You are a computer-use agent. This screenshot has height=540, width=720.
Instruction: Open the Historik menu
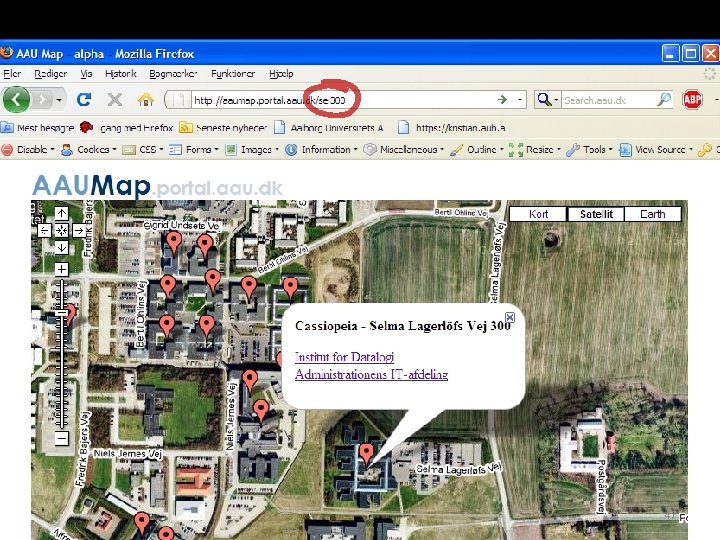click(x=121, y=73)
